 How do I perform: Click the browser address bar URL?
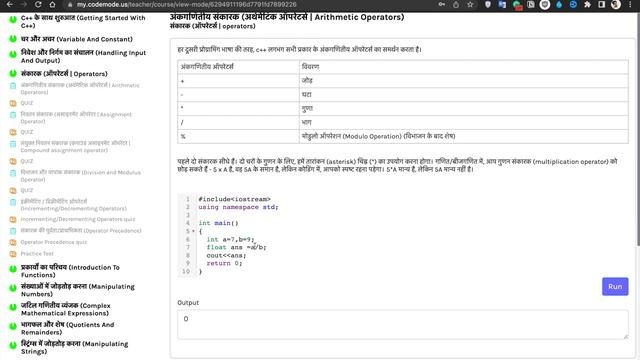point(187,4)
